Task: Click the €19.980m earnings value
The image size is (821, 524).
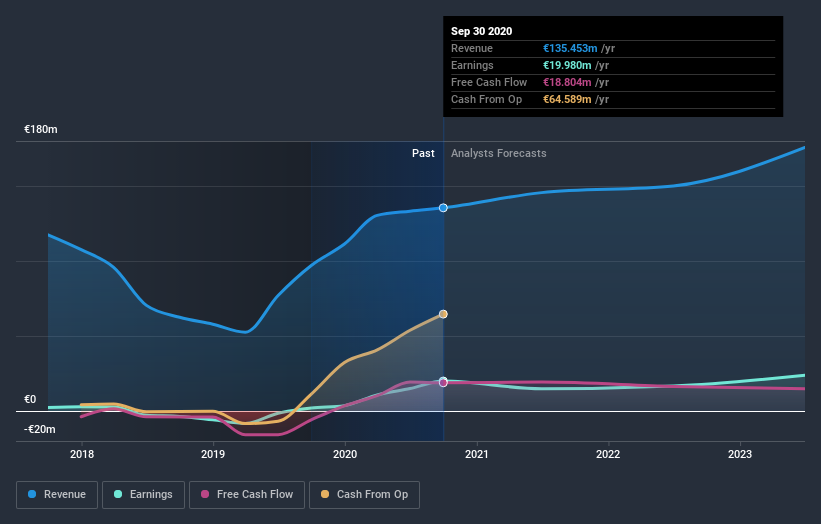Action: 567,65
